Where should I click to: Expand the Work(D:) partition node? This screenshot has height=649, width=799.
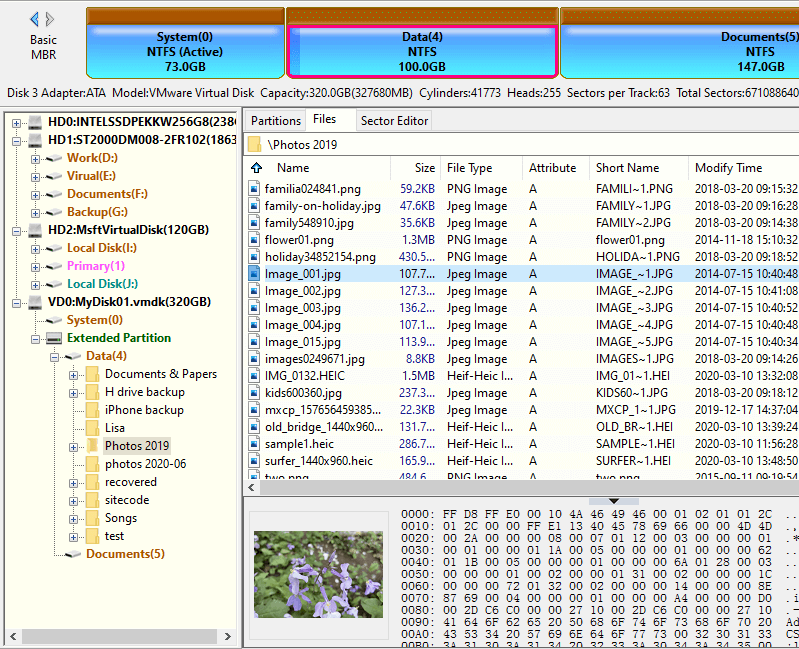tap(35, 158)
